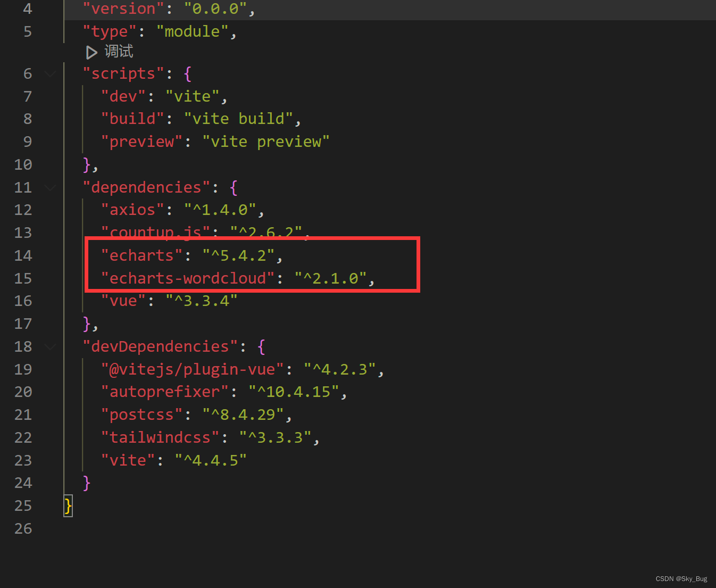Click the debug play triangle icon
Screen dimensions: 716x588
pyautogui.click(x=91, y=52)
